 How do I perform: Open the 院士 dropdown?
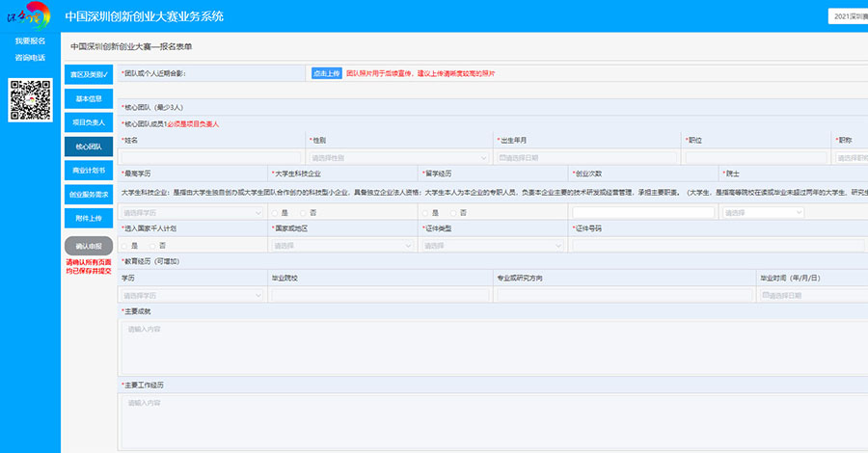tap(763, 212)
